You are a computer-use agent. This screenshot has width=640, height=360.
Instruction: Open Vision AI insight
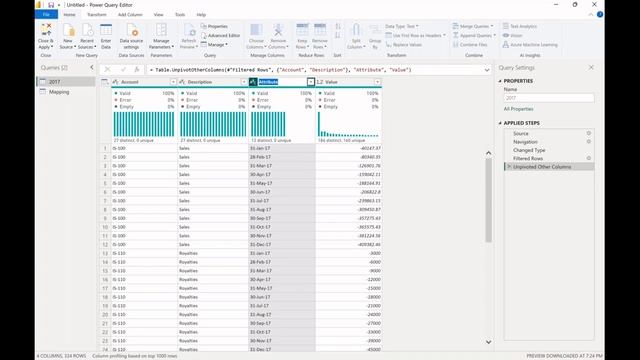[512, 36]
